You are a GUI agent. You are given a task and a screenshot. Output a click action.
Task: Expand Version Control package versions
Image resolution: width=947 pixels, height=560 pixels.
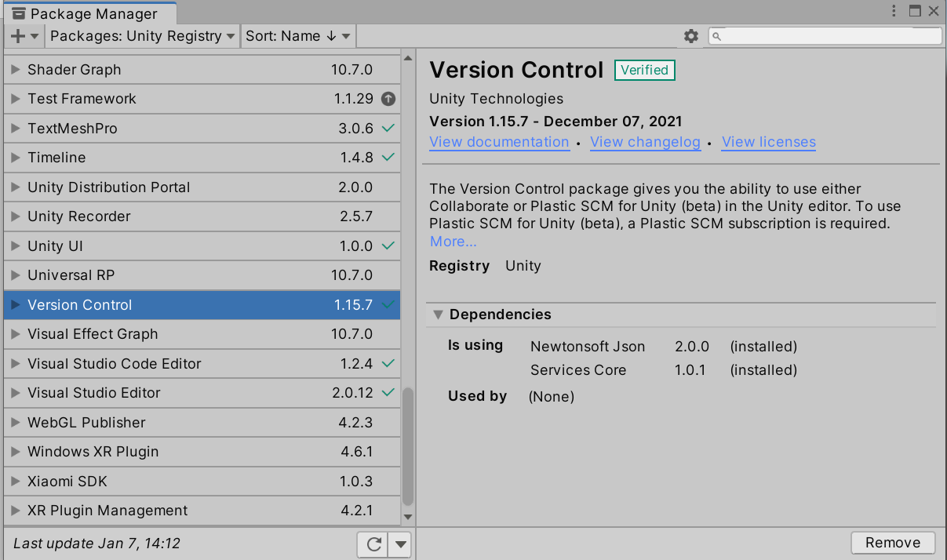(x=15, y=305)
